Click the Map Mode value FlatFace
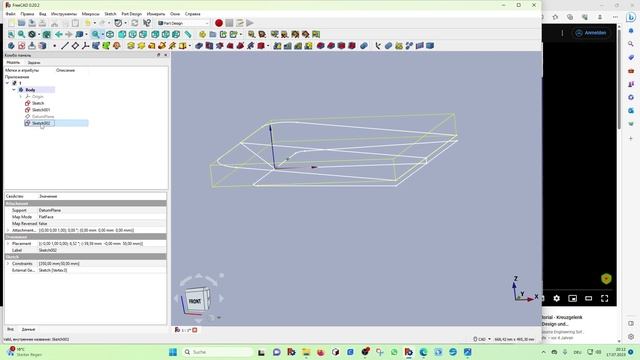The image size is (640, 360). (102, 217)
